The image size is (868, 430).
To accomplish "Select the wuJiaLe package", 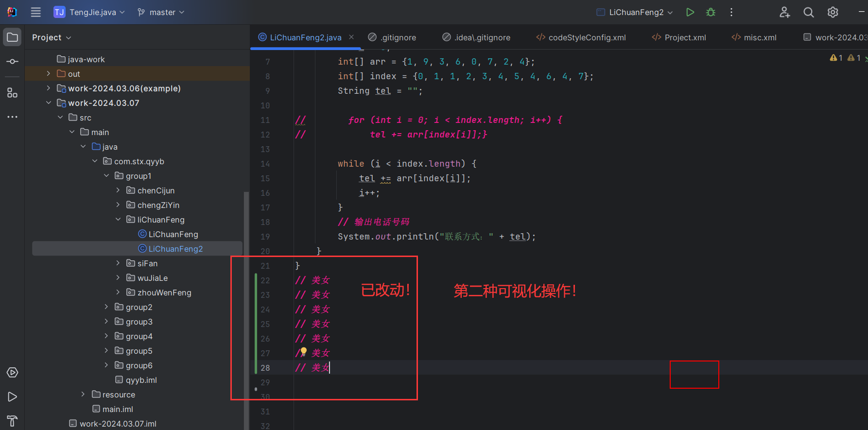I will 147,277.
